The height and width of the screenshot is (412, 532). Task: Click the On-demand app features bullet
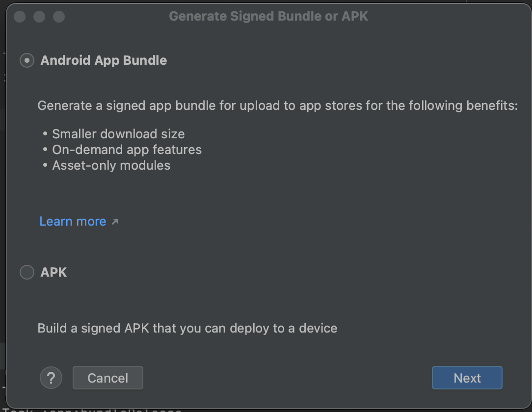126,150
